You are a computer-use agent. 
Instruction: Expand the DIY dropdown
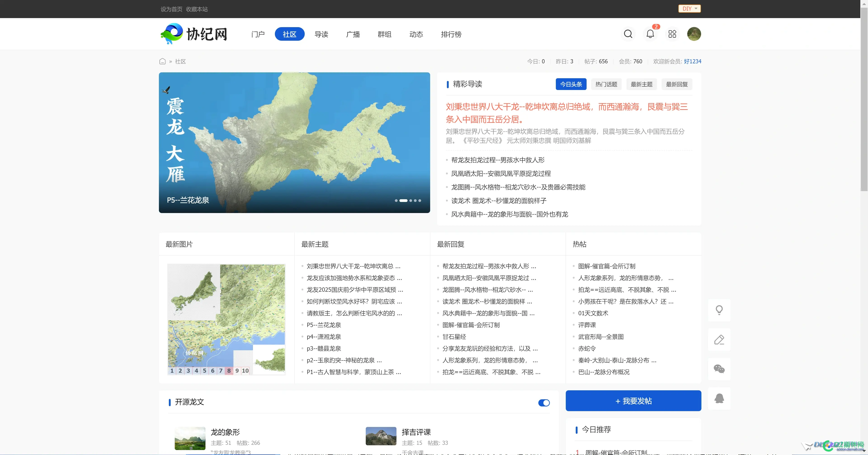689,8
